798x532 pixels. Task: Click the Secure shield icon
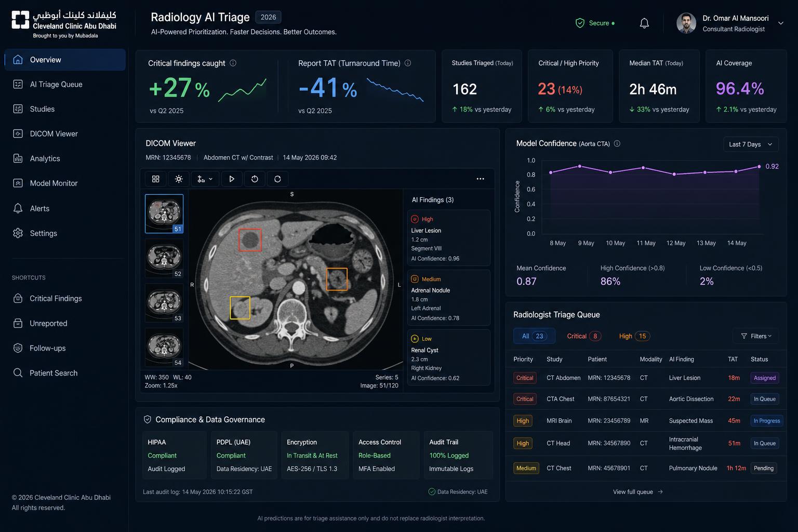pos(580,23)
